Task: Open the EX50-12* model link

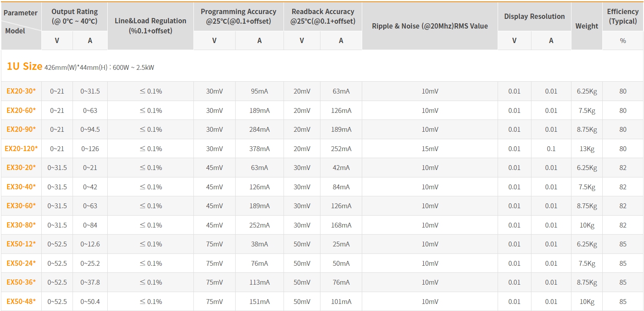Action: click(21, 244)
